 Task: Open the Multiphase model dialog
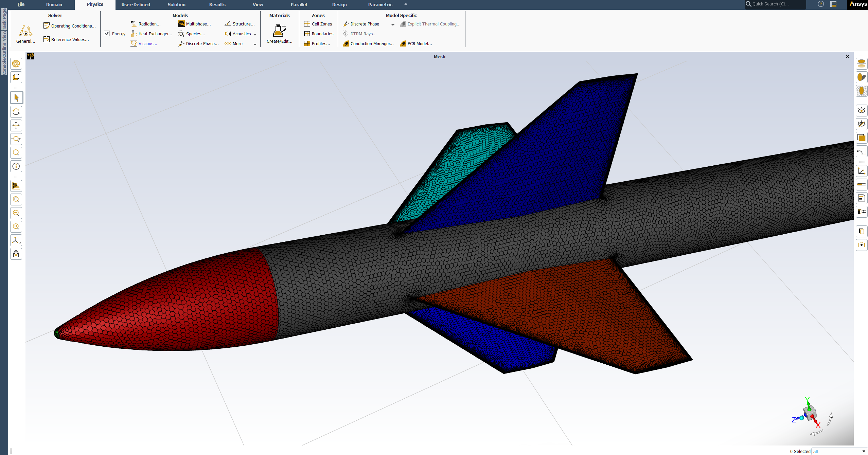(x=195, y=24)
